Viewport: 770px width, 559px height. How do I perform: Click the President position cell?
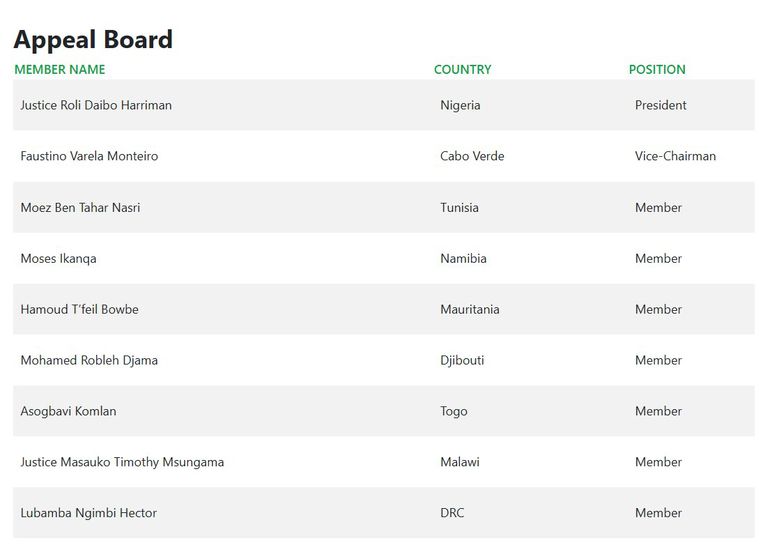click(x=660, y=105)
